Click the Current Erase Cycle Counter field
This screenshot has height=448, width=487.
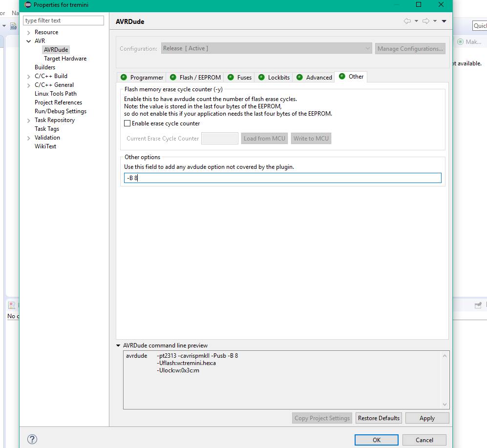pos(220,139)
